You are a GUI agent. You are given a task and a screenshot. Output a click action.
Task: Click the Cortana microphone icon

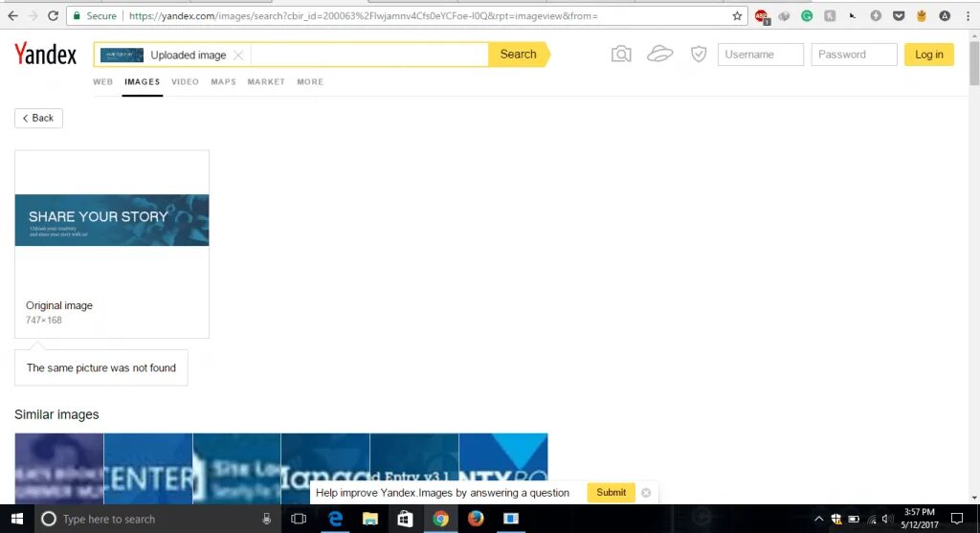266,519
